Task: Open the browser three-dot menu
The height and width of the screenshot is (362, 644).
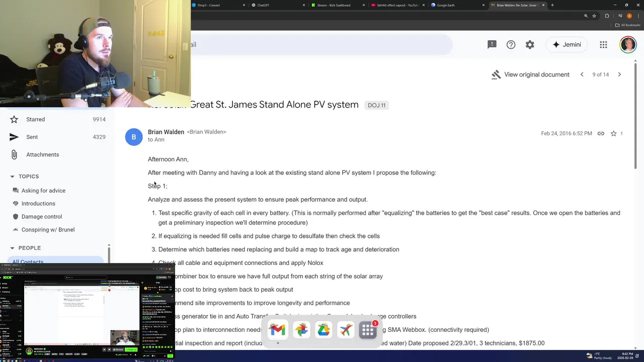Action: [638, 16]
